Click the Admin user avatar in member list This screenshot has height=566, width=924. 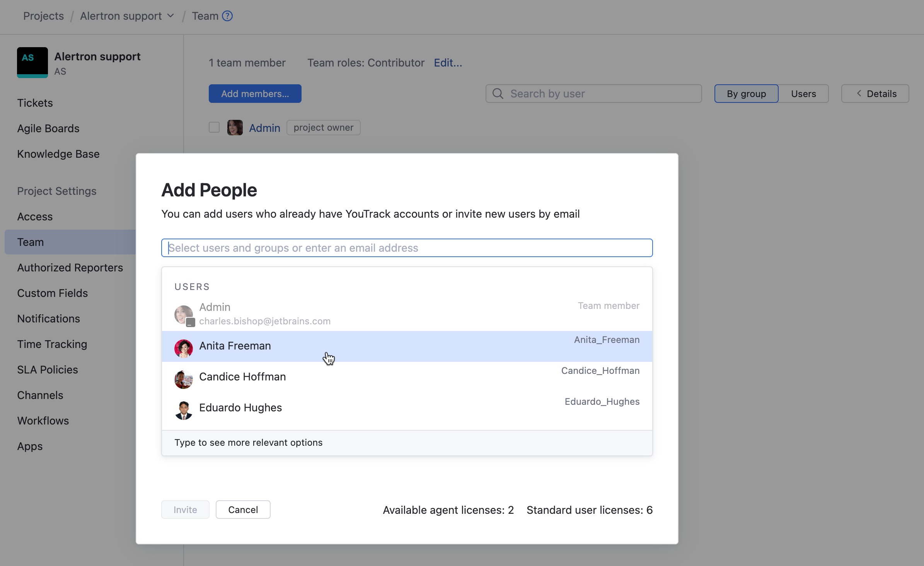[x=235, y=128]
